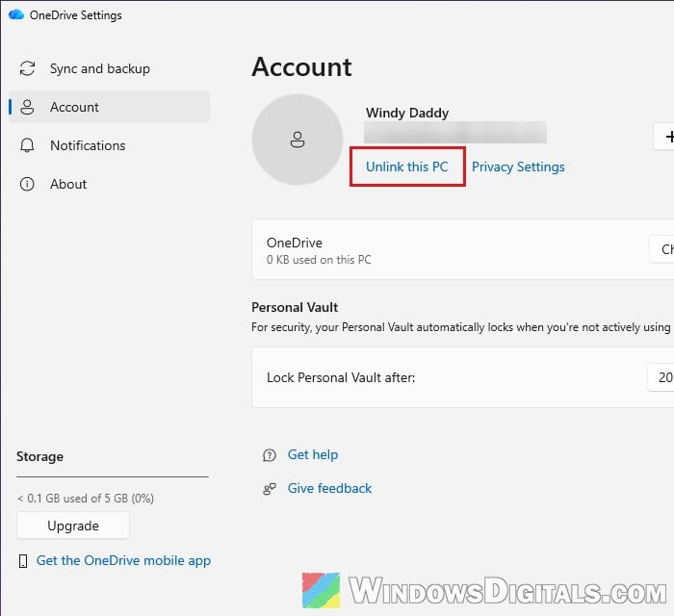Click the Account page heading
The image size is (674, 616).
(301, 67)
